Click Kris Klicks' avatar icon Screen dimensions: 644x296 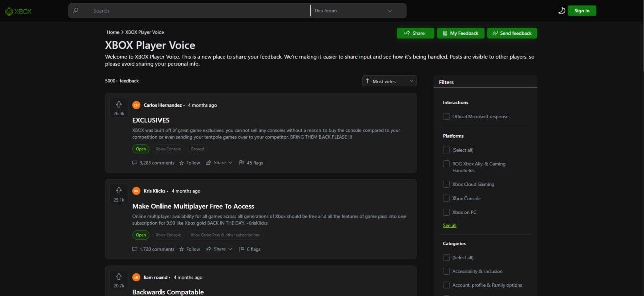(136, 191)
